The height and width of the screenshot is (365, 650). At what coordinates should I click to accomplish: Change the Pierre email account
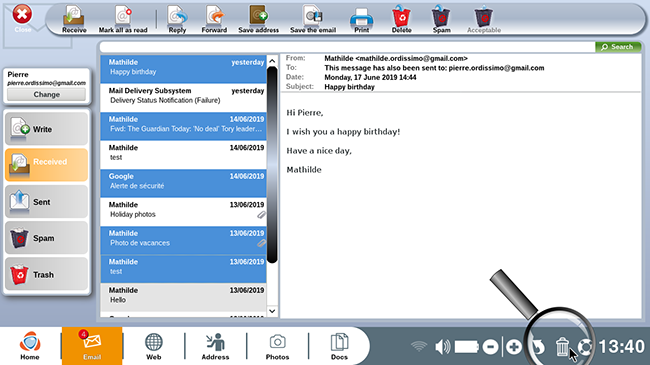[x=46, y=95]
